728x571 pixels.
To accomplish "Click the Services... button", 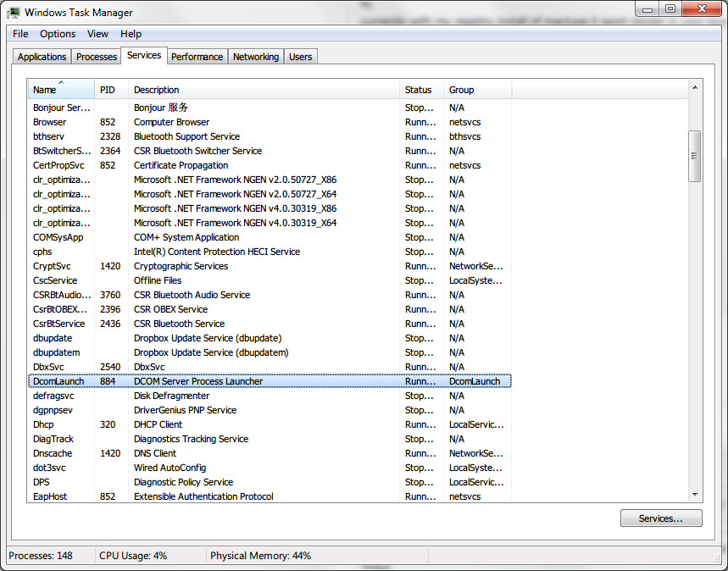I will coord(660,518).
